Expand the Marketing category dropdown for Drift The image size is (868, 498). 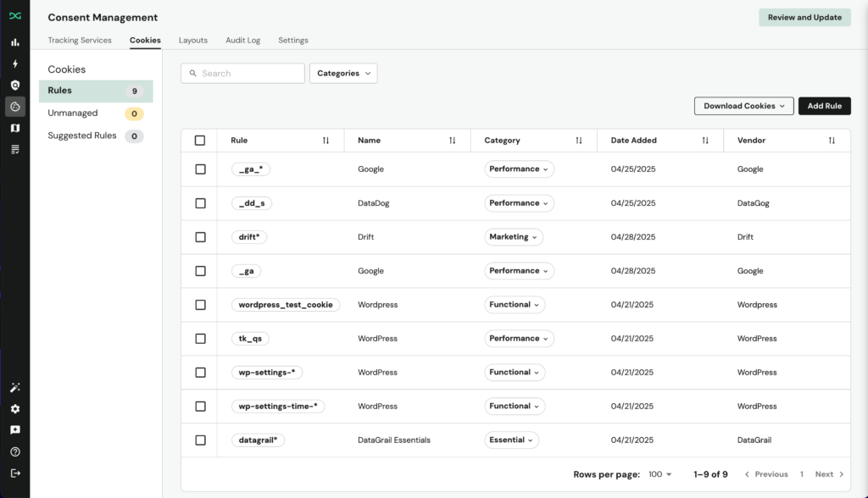[514, 237]
